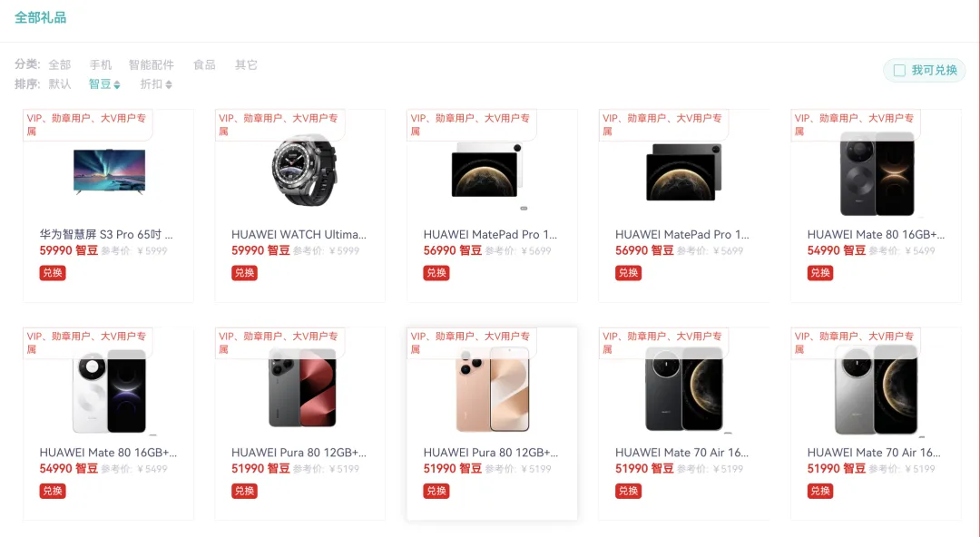The height and width of the screenshot is (537, 980).
Task: Filter category by 手机
Action: (x=101, y=64)
